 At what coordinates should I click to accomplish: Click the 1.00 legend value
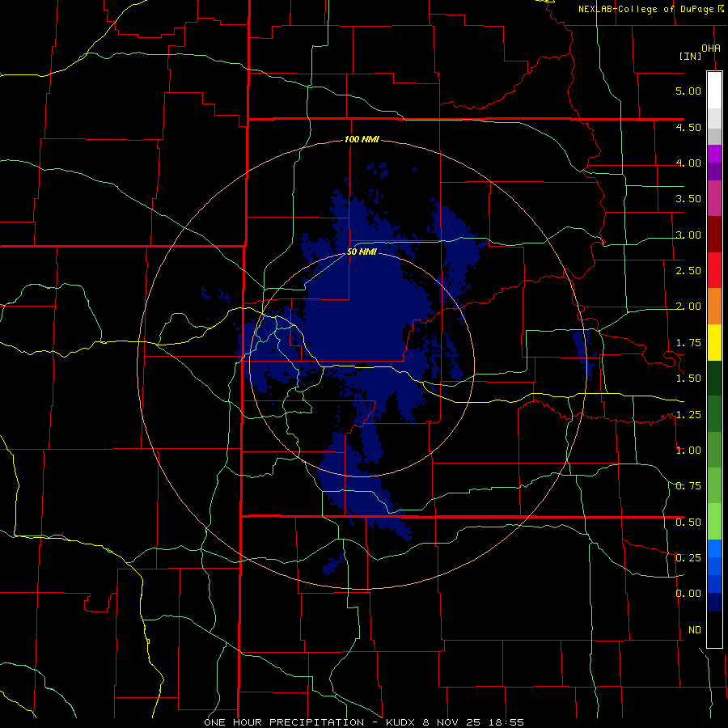click(688, 451)
